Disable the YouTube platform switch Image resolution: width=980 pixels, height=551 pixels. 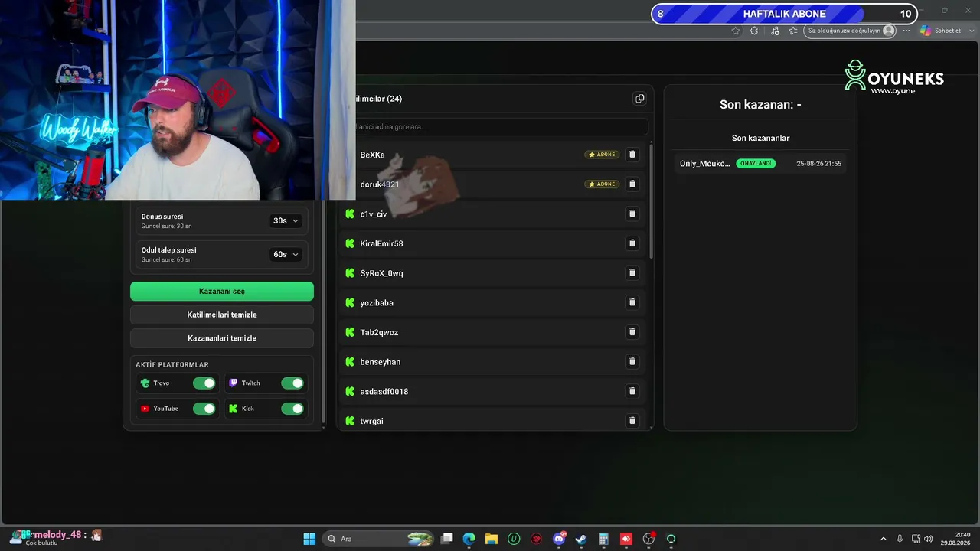(x=204, y=409)
